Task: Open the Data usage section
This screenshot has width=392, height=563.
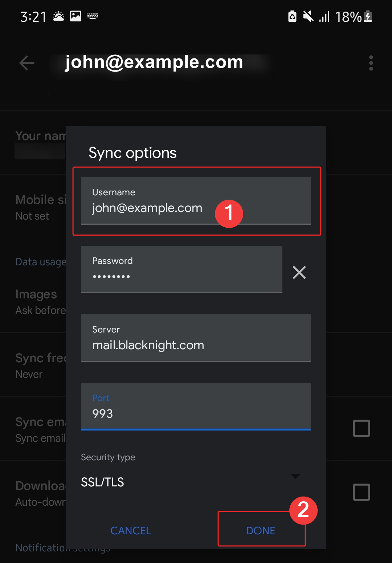Action: [40, 262]
